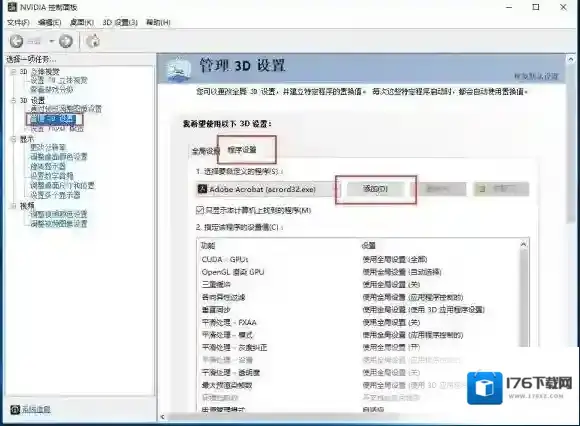Select the 各向异性过滤 settings row

[x=359, y=297]
